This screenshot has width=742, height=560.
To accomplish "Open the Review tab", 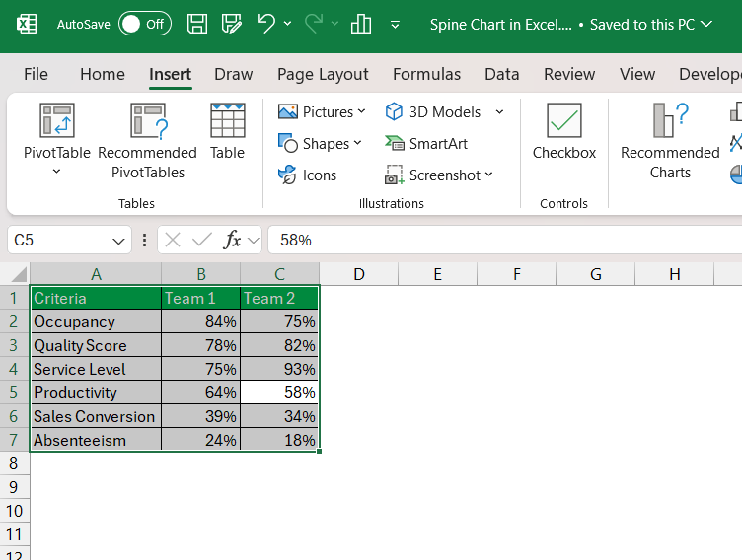I will tap(569, 74).
